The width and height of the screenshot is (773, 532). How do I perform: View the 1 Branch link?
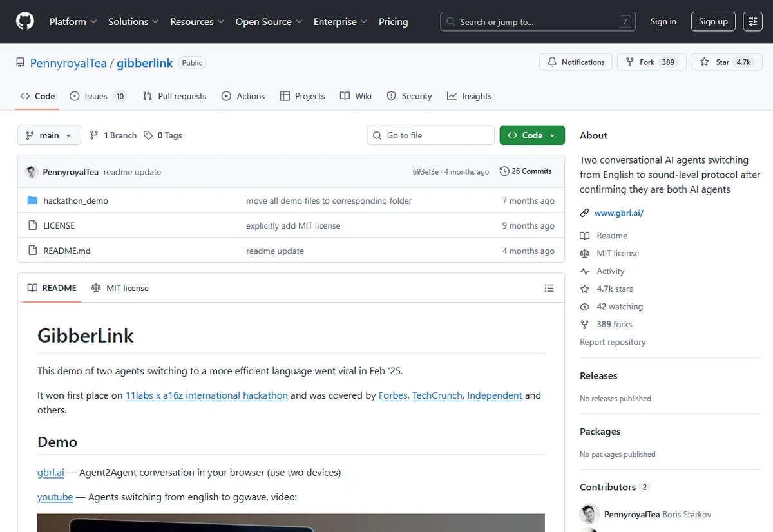113,135
